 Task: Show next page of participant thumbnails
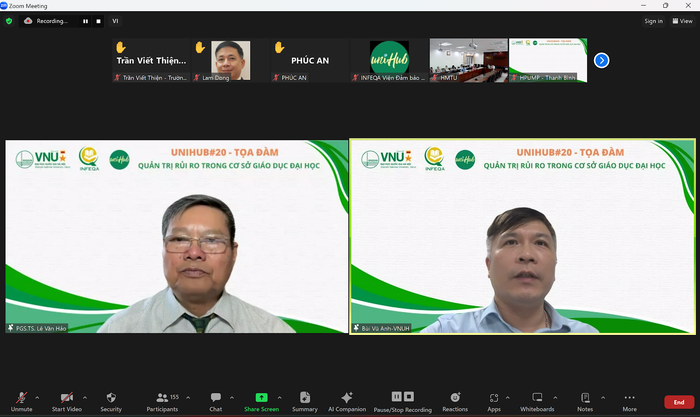pos(601,60)
